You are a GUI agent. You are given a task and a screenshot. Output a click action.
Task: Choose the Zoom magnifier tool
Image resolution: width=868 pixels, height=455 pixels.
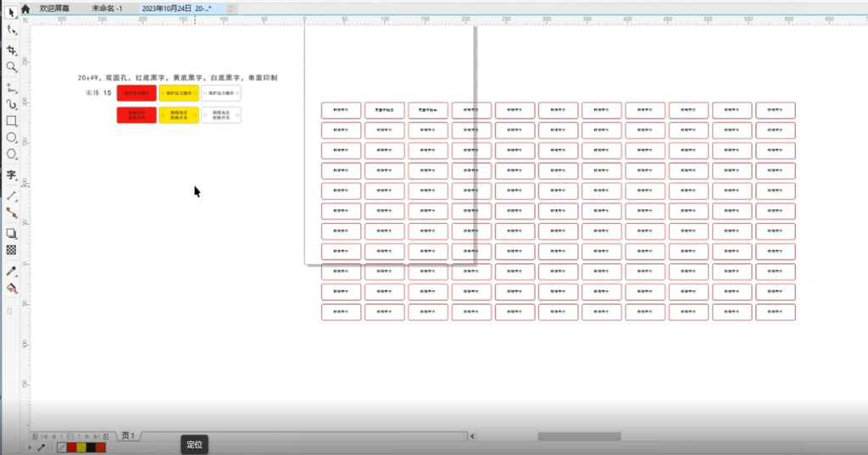pos(11,67)
